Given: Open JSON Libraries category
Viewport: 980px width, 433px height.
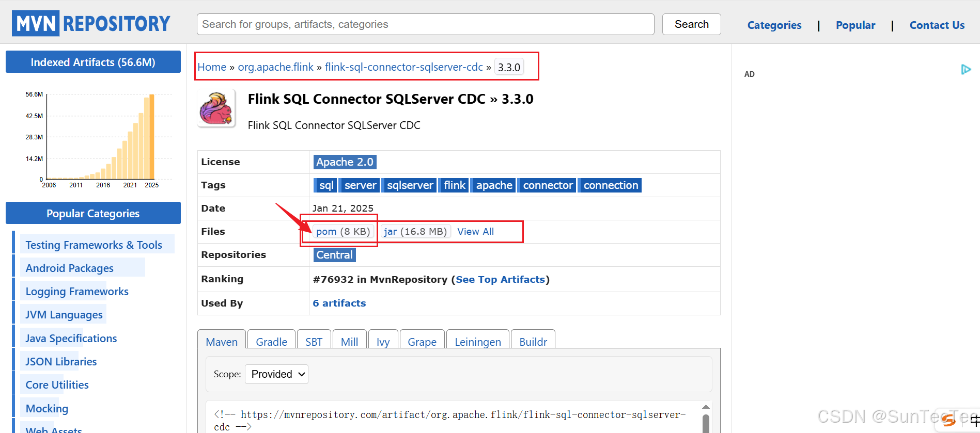Looking at the screenshot, I should click(x=61, y=362).
